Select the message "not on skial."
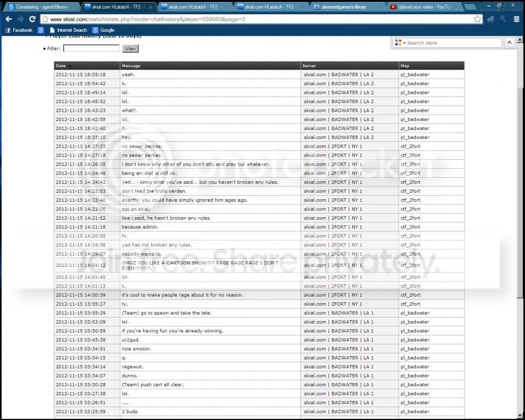The image size is (525, 420). (136, 209)
